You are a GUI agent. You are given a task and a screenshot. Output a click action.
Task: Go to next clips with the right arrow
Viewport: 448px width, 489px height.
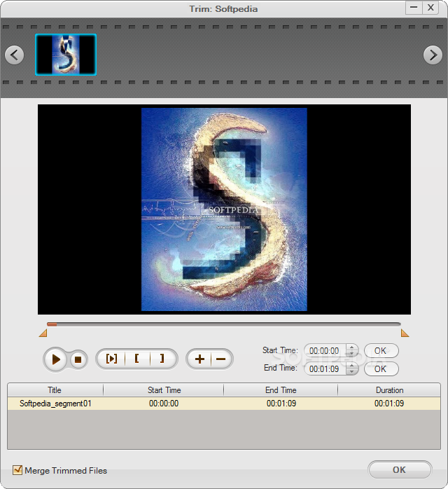[433, 55]
